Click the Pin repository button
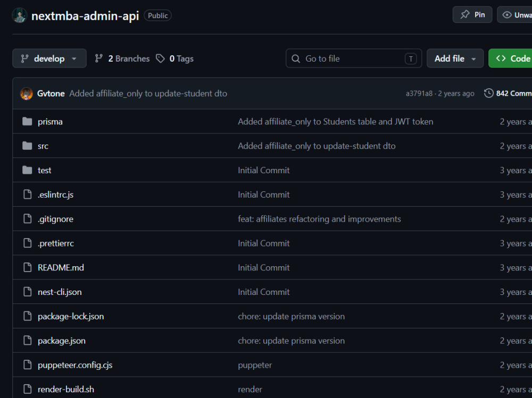The height and width of the screenshot is (398, 532). click(x=472, y=14)
